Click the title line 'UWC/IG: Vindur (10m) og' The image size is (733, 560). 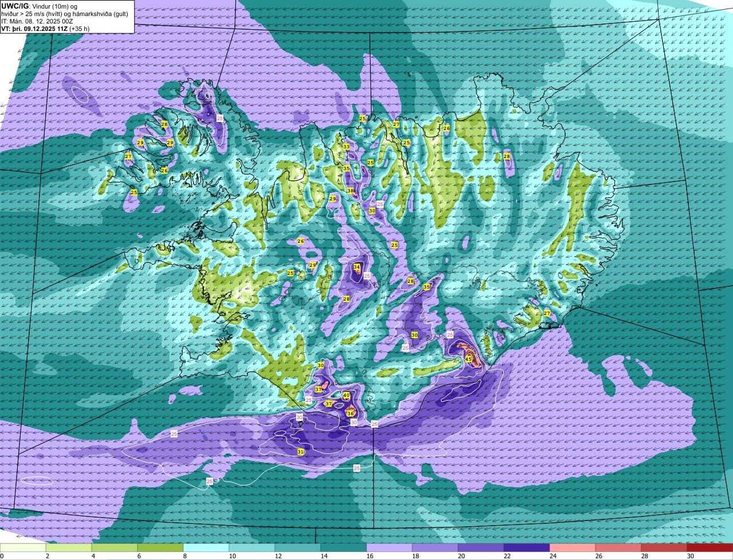click(x=39, y=6)
